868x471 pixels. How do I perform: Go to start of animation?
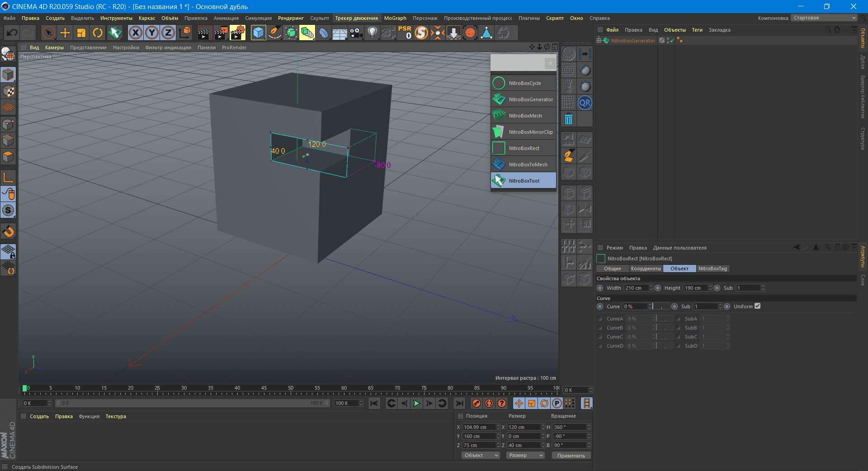point(374,403)
